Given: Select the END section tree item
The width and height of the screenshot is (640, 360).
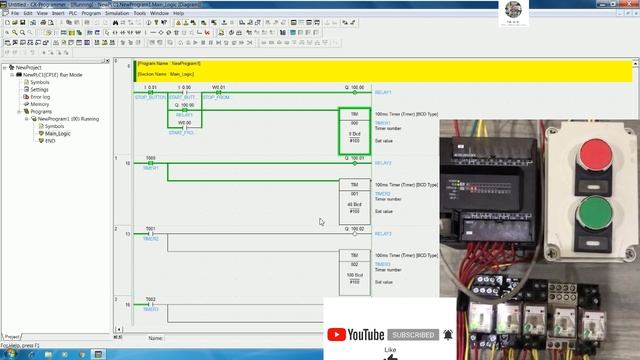Looking at the screenshot, I should [50, 141].
